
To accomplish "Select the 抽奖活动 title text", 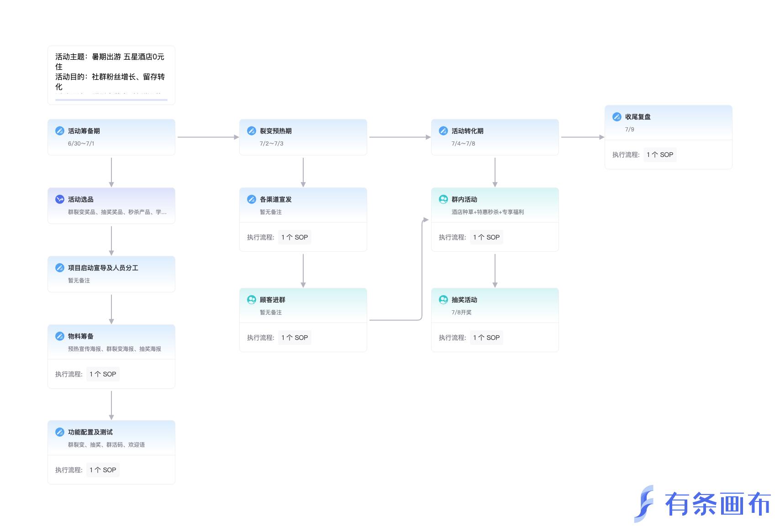I will (x=464, y=300).
